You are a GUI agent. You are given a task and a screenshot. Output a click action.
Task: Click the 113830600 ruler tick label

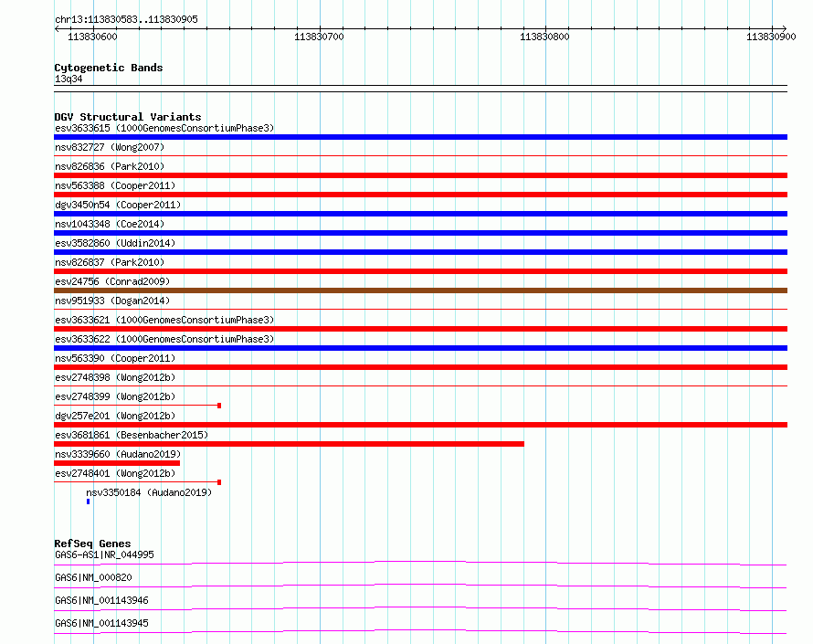tap(92, 37)
